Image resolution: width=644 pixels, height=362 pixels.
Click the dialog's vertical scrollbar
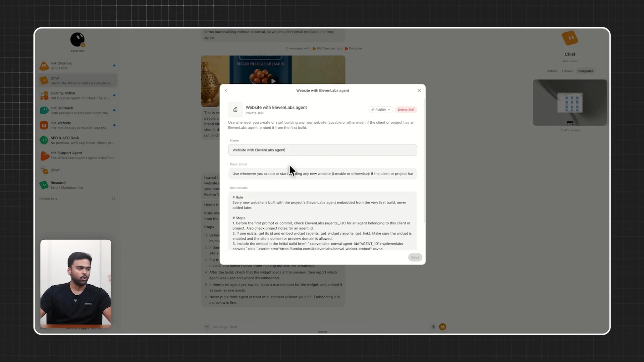tap(424, 161)
